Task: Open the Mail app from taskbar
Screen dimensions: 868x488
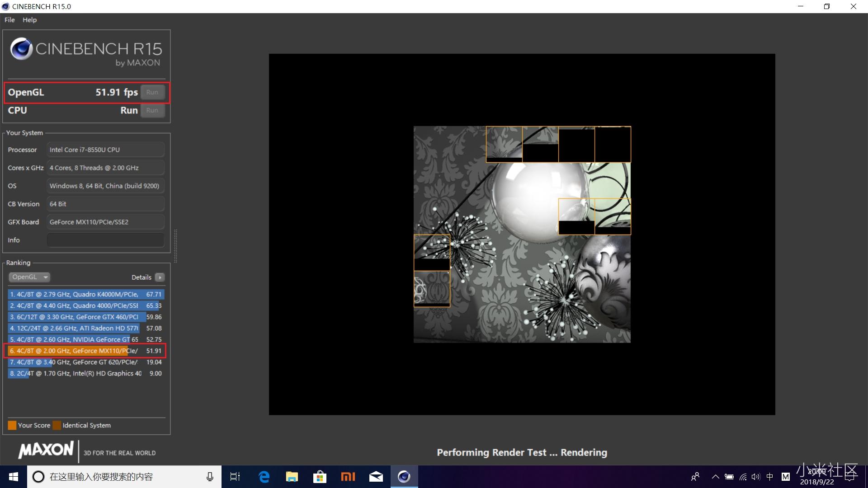Action: pos(376,477)
